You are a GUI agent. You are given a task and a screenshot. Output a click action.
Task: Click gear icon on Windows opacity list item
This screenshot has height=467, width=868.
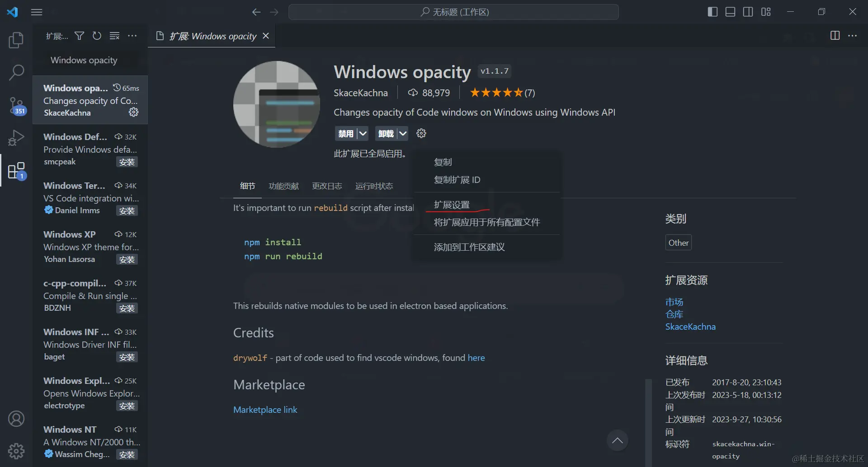coord(133,112)
